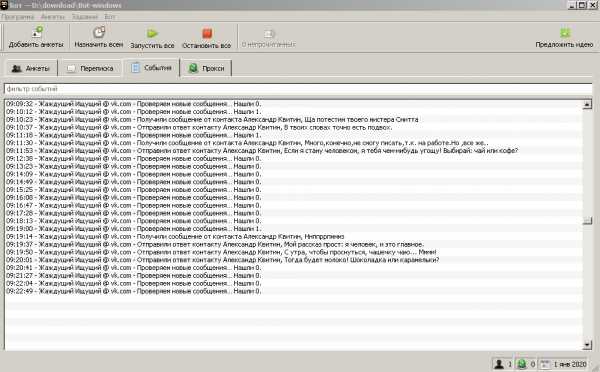Click the Добавить анкеты icon
The image size is (600, 372).
[37, 32]
